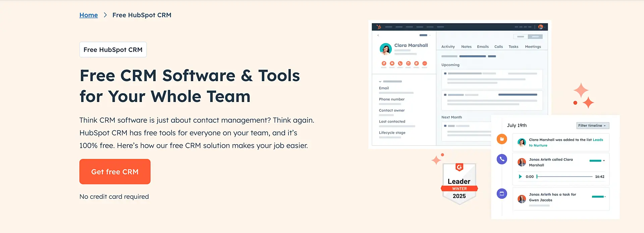644x233 pixels.
Task: Click the card under Next Month
Action: coord(467,131)
